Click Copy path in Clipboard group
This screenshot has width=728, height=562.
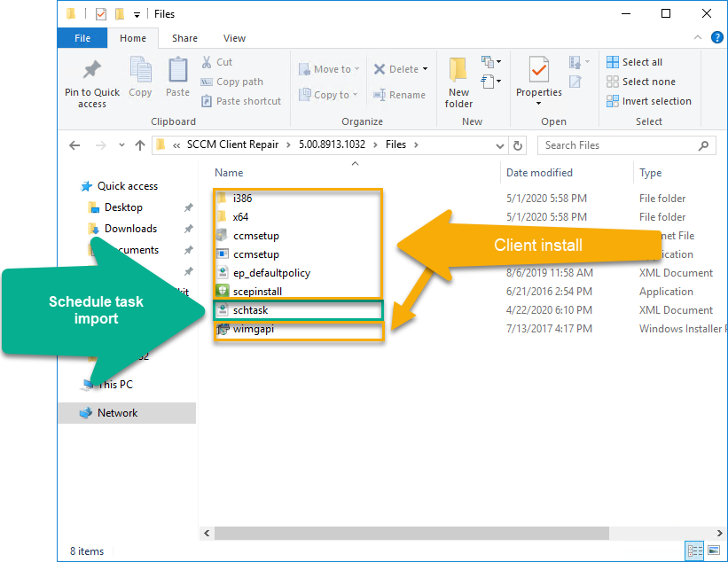[231, 82]
